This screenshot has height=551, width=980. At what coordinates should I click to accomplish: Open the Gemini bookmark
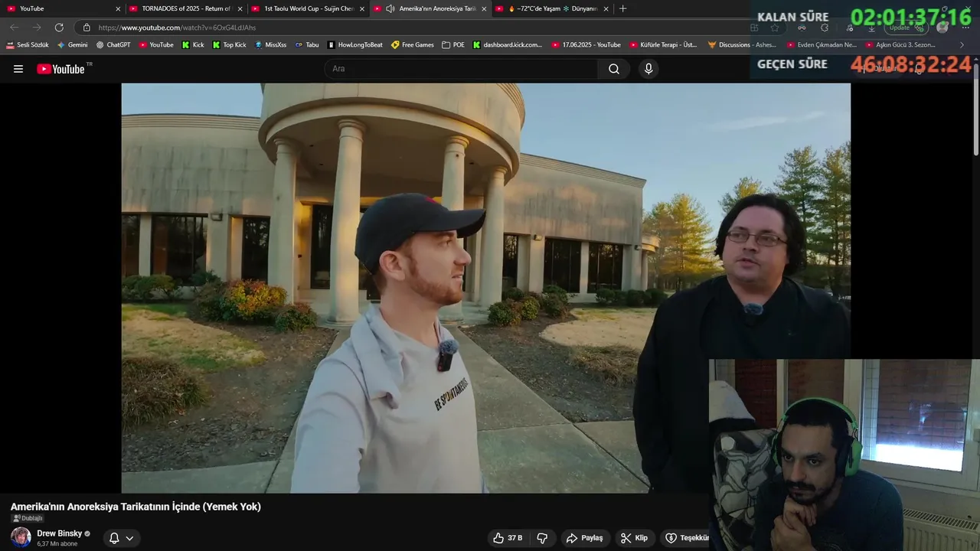(72, 44)
